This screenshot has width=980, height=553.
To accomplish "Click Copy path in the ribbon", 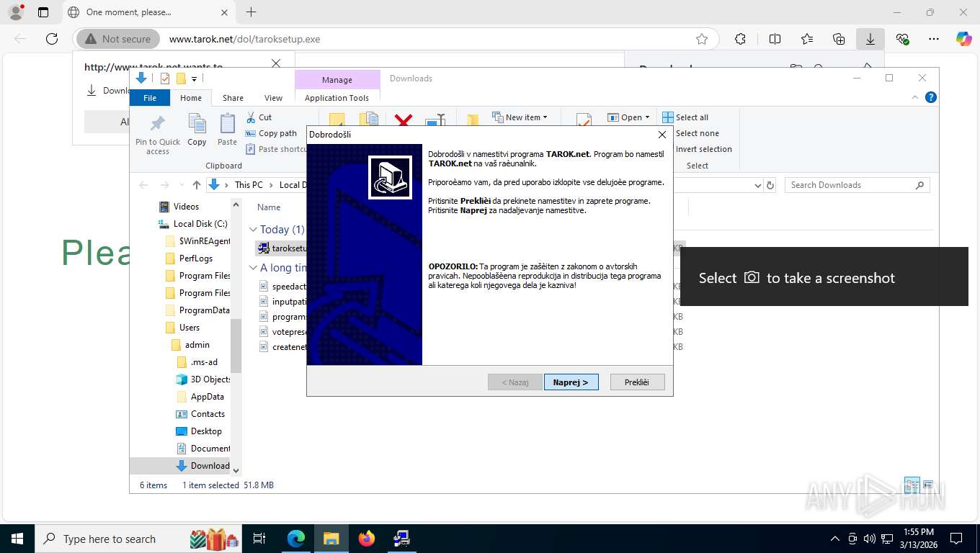I will 271,133.
